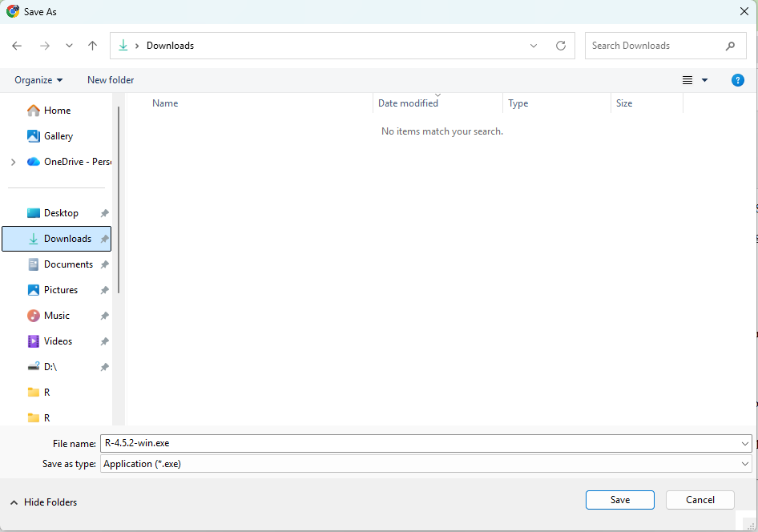Select the D:\ drive in sidebar
The height and width of the screenshot is (532, 758).
(x=50, y=367)
